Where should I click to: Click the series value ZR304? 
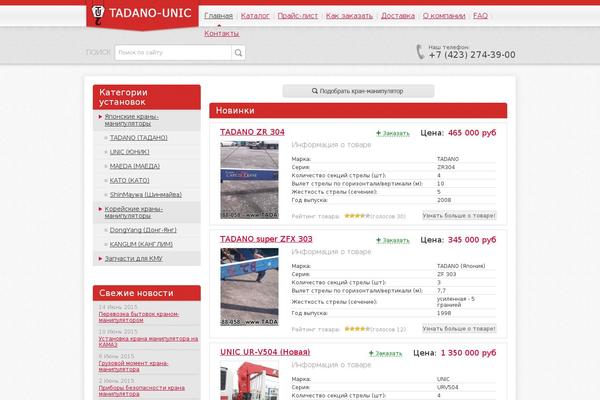pos(446,167)
